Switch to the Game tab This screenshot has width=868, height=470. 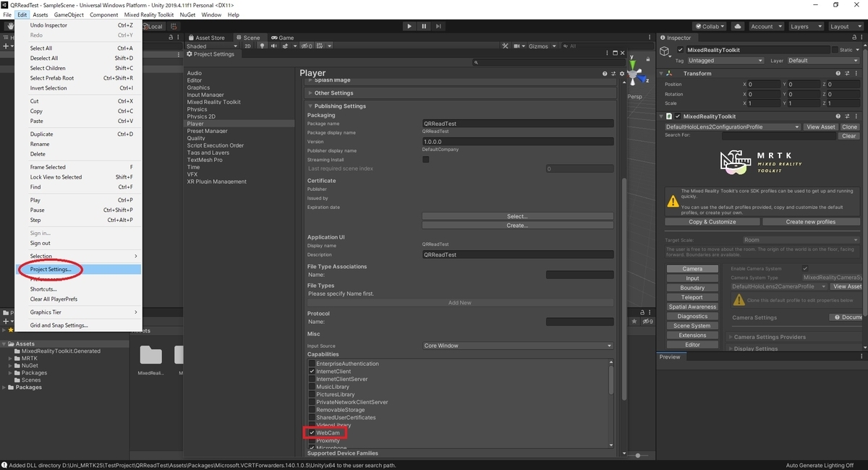pyautogui.click(x=283, y=38)
